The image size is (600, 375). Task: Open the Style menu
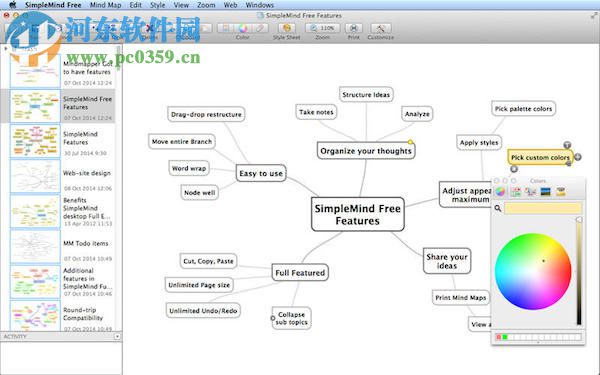(157, 5)
